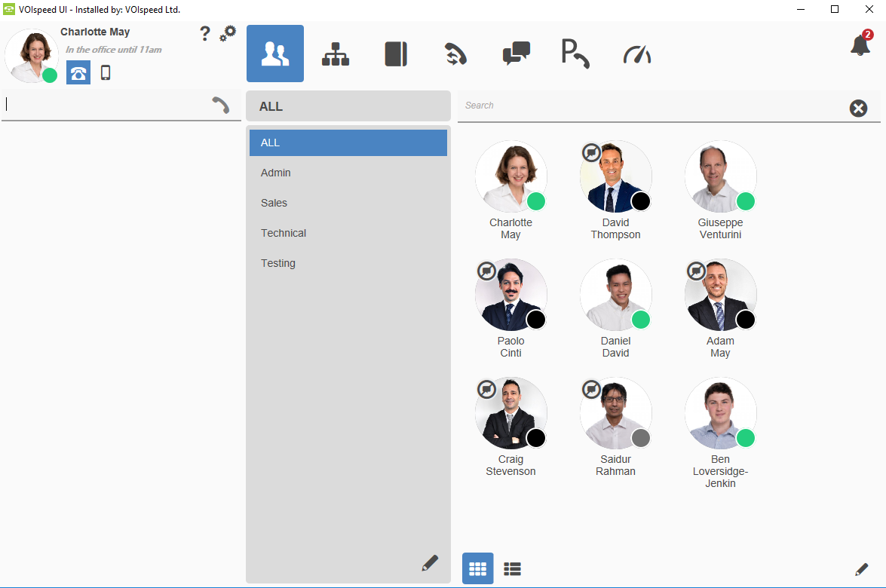
Task: Open the chat messages panel
Action: point(516,53)
